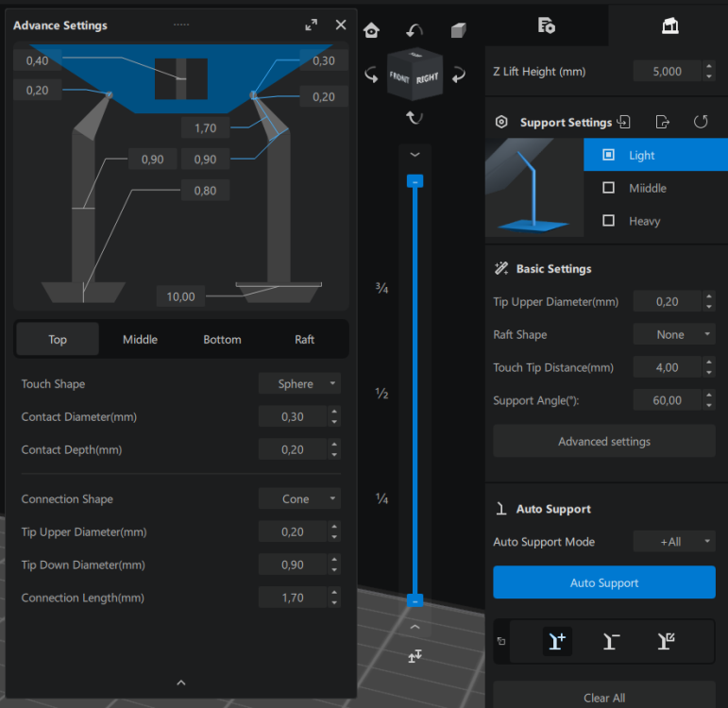Click the export support settings icon
728x708 pixels.
[x=662, y=122]
